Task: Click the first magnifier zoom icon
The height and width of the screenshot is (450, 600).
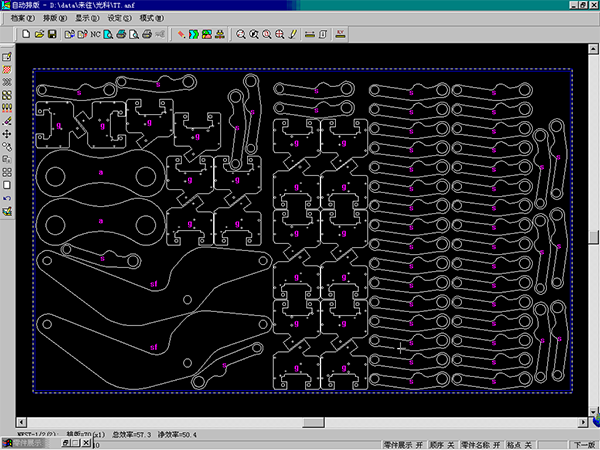Action: (241, 34)
